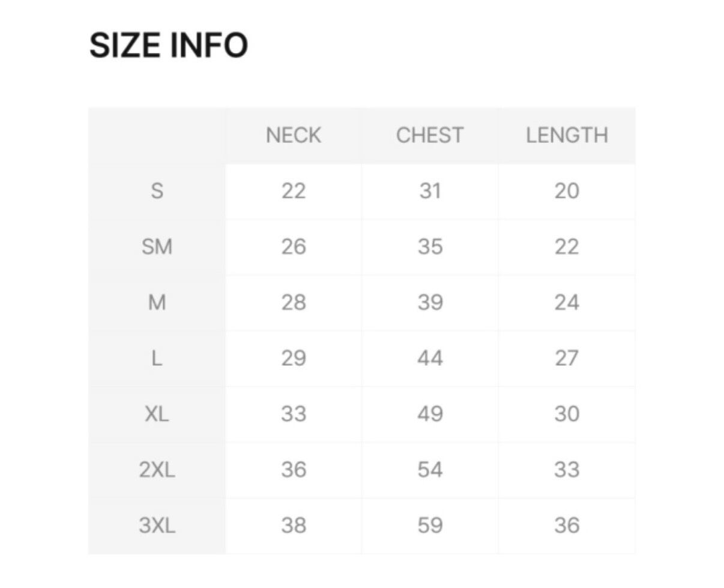724x588 pixels.
Task: Select the LENGTH column header
Action: tap(567, 135)
